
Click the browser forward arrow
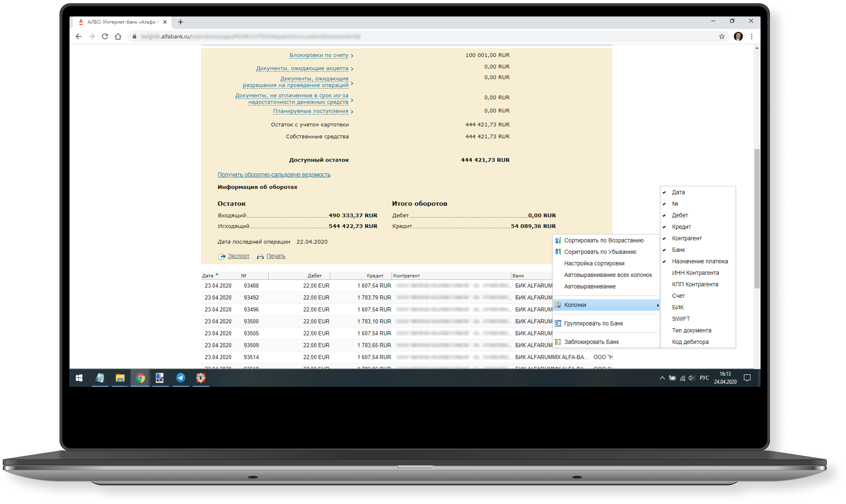click(x=92, y=36)
